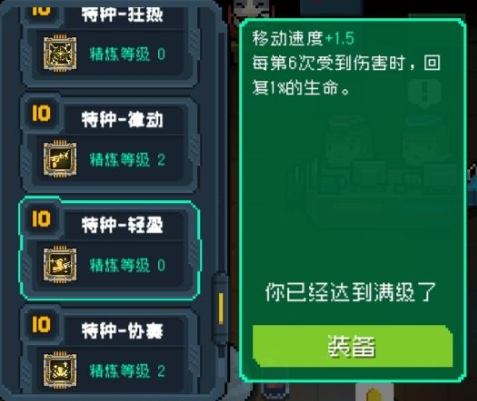
Task: Click the 移动速度+1.5 stat line
Action: [x=303, y=39]
